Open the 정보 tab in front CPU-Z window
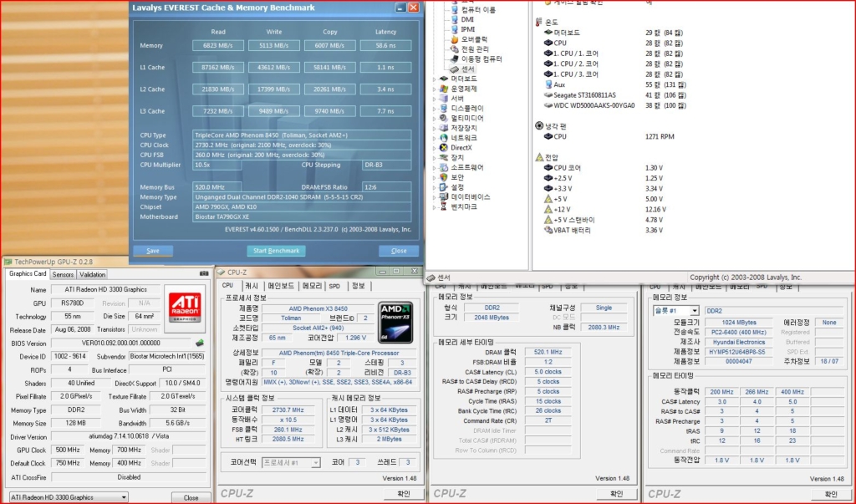This screenshot has width=856, height=504. point(358,286)
